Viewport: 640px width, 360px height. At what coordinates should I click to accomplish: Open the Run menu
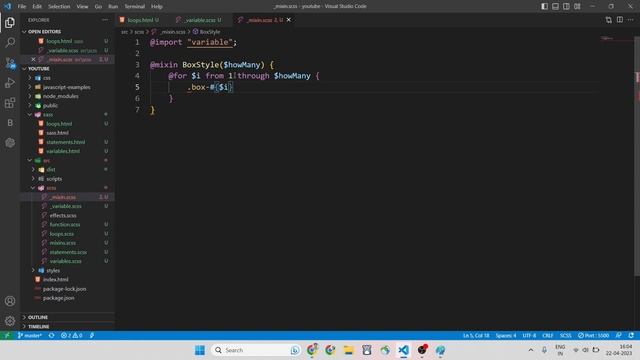[x=113, y=6]
